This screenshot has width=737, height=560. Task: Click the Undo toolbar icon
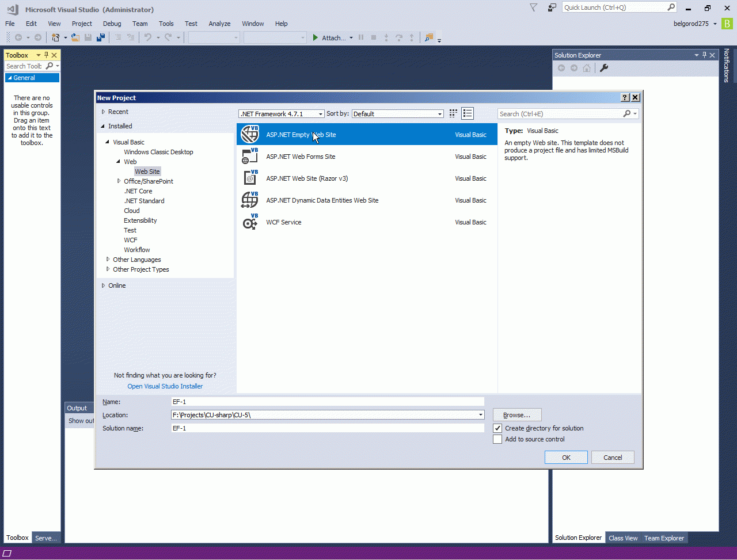148,37
